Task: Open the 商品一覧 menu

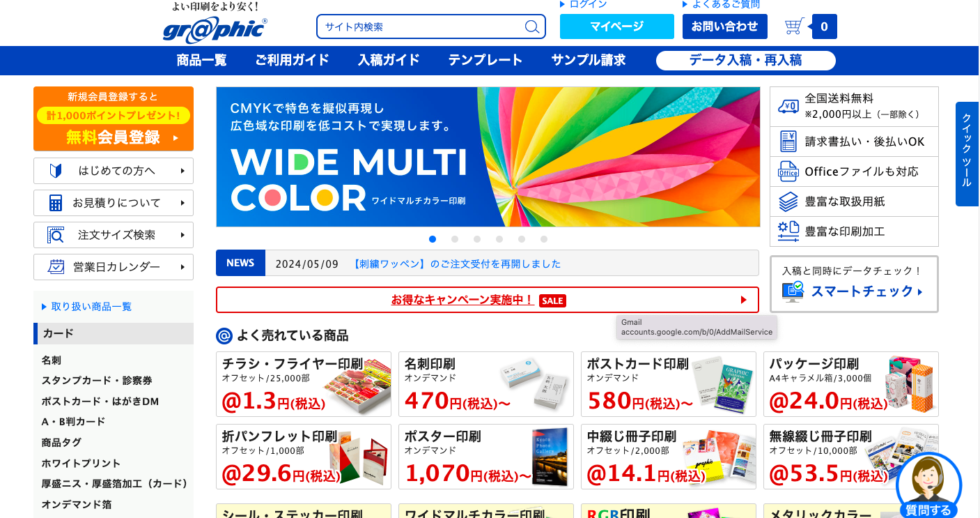Action: (x=202, y=60)
